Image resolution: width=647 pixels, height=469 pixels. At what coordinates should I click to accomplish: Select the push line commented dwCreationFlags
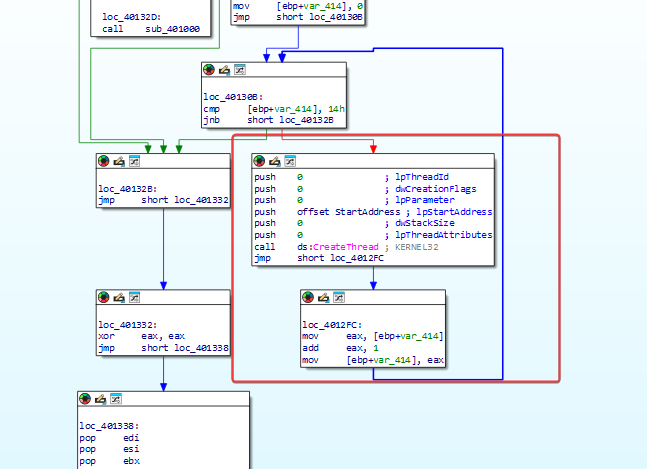coord(365,189)
